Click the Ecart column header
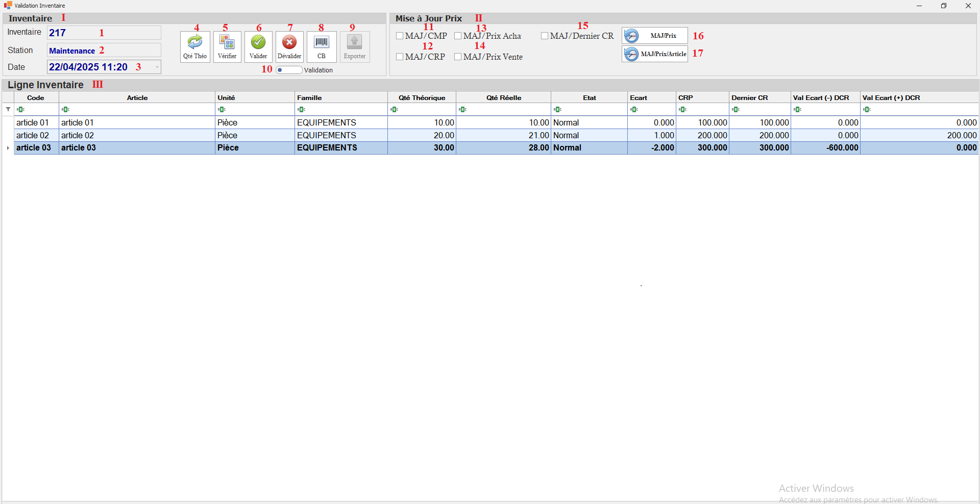 pyautogui.click(x=639, y=98)
